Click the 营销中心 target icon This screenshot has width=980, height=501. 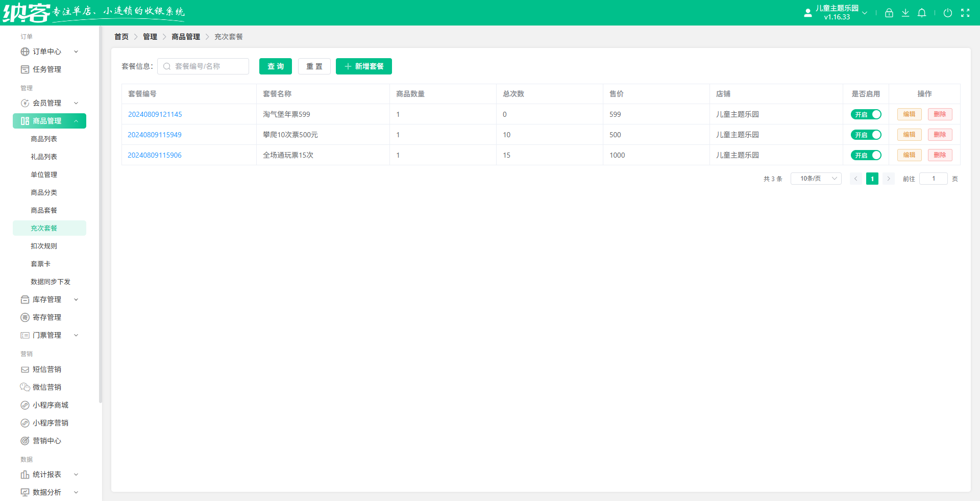coord(25,441)
